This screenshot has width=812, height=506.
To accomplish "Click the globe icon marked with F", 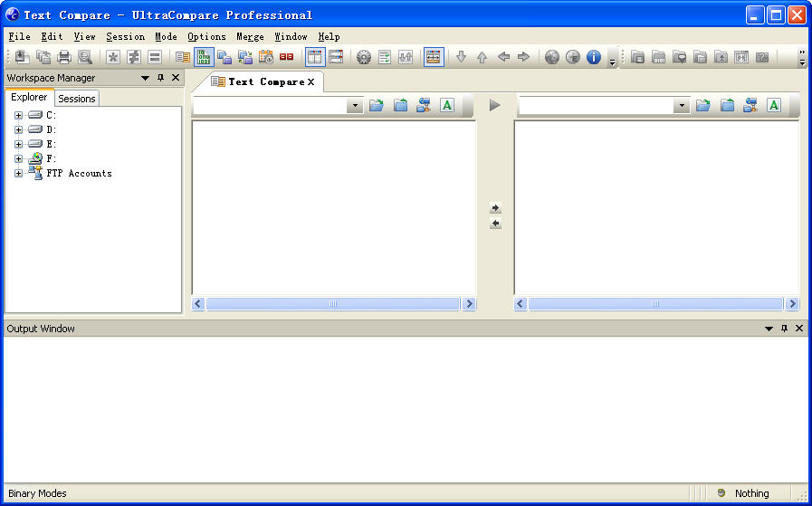I will tap(573, 57).
